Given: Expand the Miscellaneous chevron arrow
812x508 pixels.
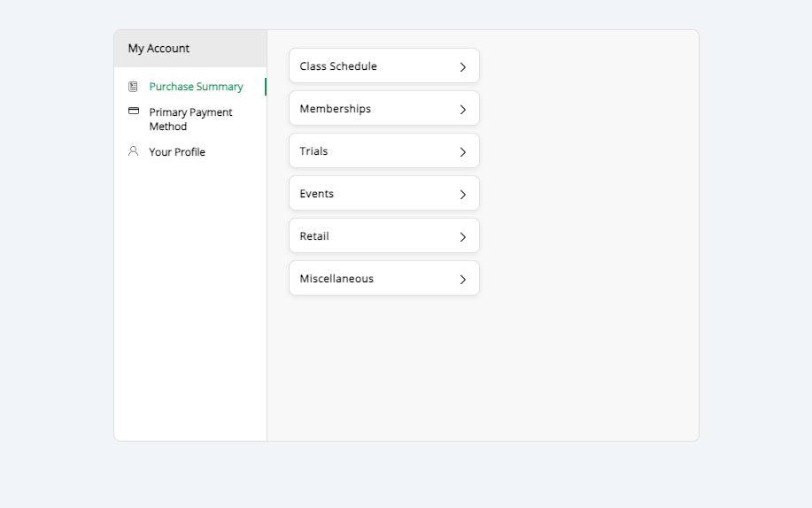Looking at the screenshot, I should (463, 279).
